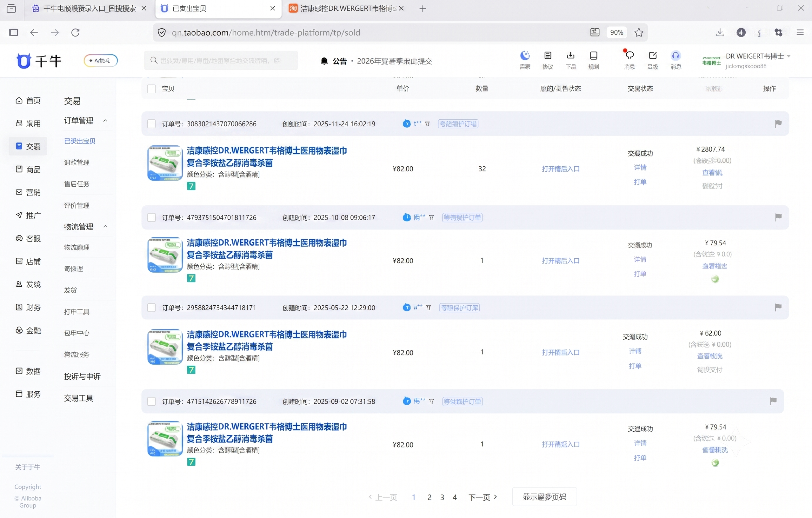Image resolution: width=812 pixels, height=518 pixels.
Task: Click the 90% zoom level indicator
Action: [616, 32]
